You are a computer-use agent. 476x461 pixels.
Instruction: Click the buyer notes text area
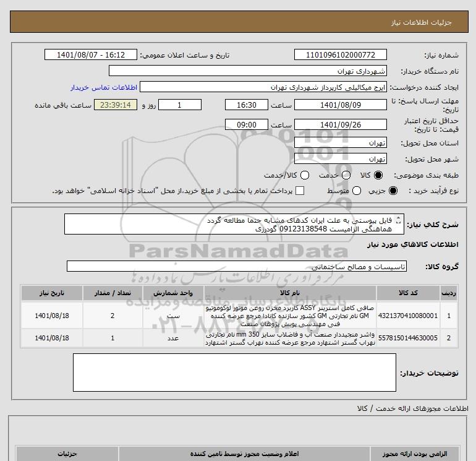click(234, 373)
